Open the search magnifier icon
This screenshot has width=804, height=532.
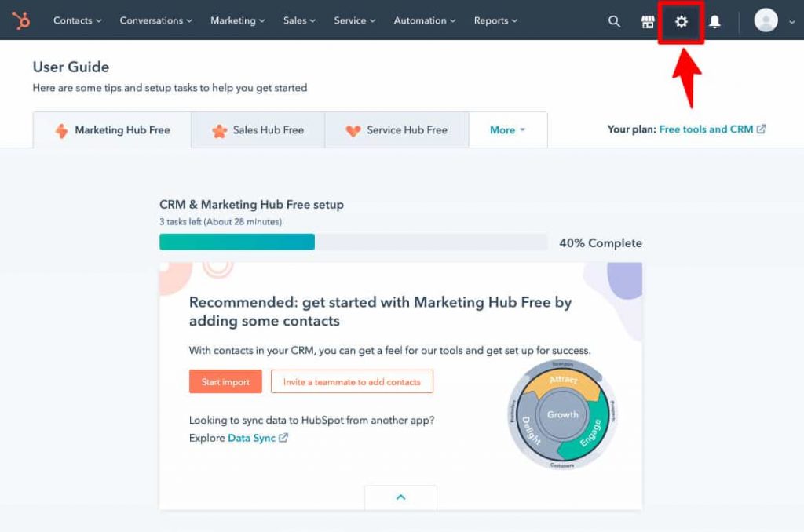coord(614,21)
